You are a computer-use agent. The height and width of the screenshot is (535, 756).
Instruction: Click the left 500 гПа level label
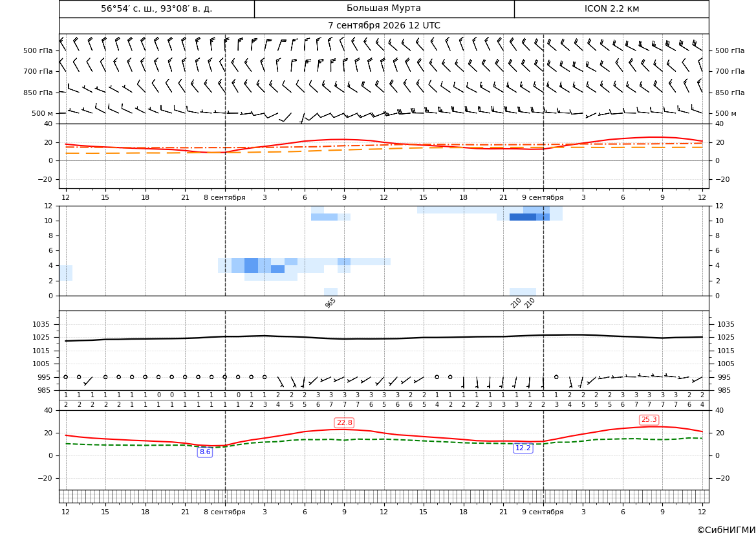pyautogui.click(x=38, y=50)
